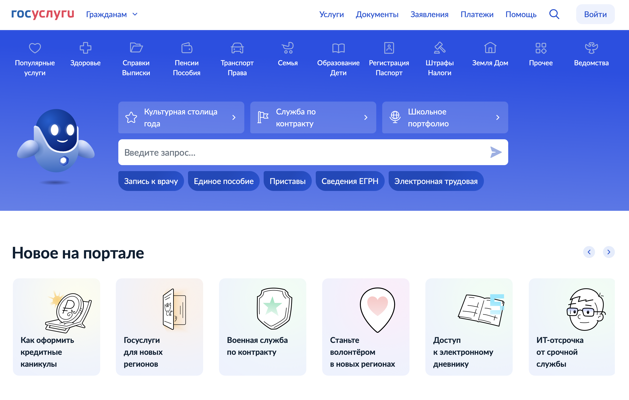Open the Здоровье category icon

85,48
